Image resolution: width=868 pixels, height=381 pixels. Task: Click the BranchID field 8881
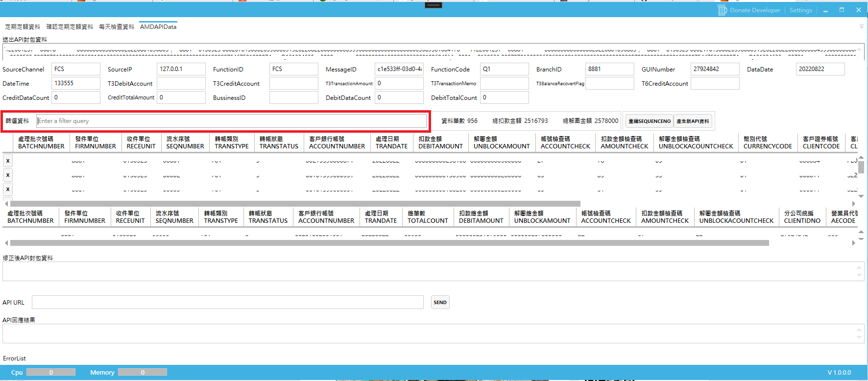point(610,69)
